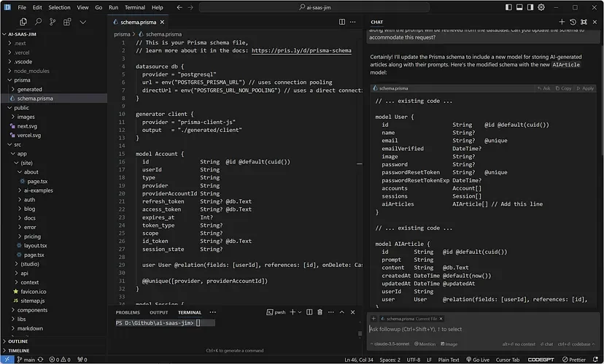Show additional panel tabs ellipsis
The height and width of the screenshot is (364, 604).
click(212, 312)
